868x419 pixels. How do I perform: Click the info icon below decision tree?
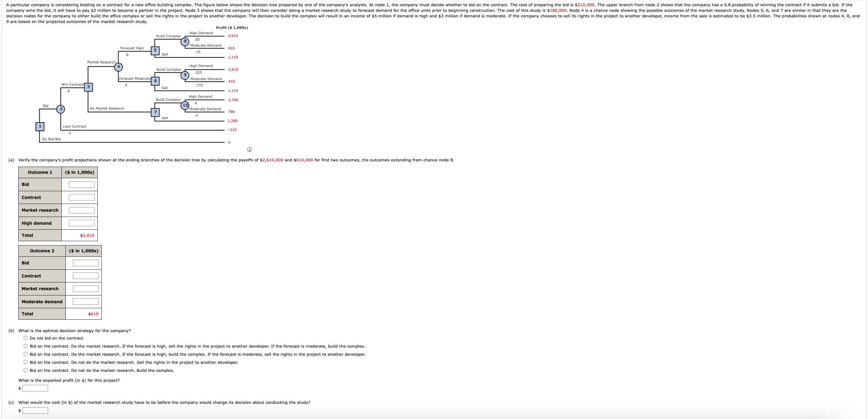(x=249, y=149)
